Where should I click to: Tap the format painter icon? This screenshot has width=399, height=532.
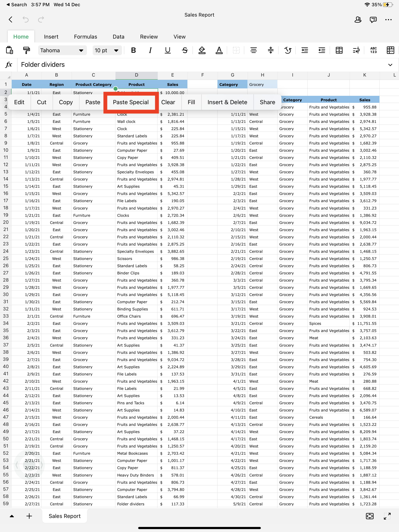[26, 50]
